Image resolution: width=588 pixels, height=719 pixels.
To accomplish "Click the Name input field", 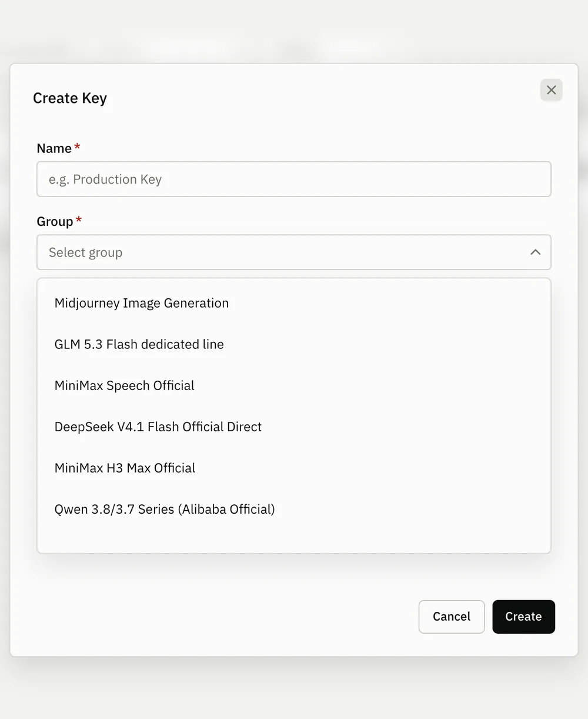I will 294,179.
